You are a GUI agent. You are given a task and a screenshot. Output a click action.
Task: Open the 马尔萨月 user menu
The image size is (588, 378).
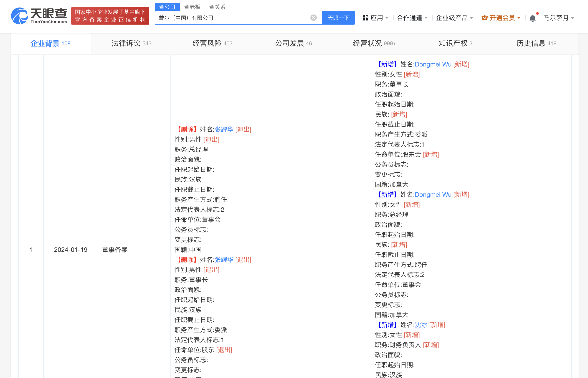[559, 18]
